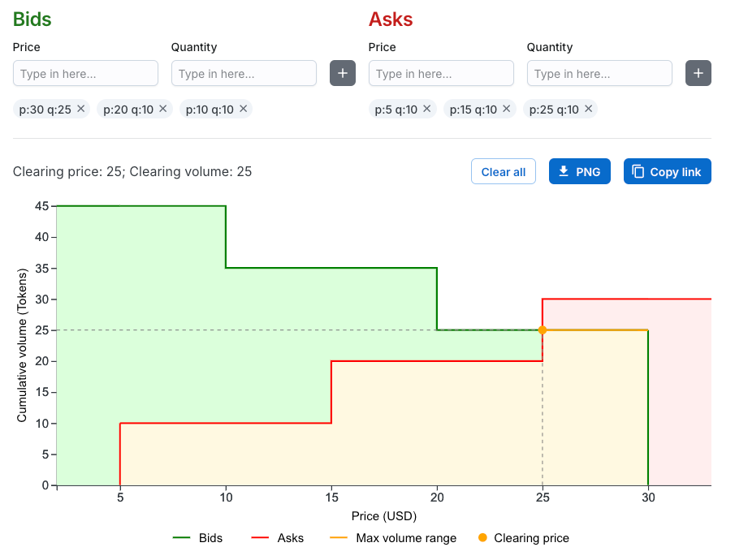Screen dimensions: 735x560
Task: Focus the Bids Price input field
Action: click(85, 73)
